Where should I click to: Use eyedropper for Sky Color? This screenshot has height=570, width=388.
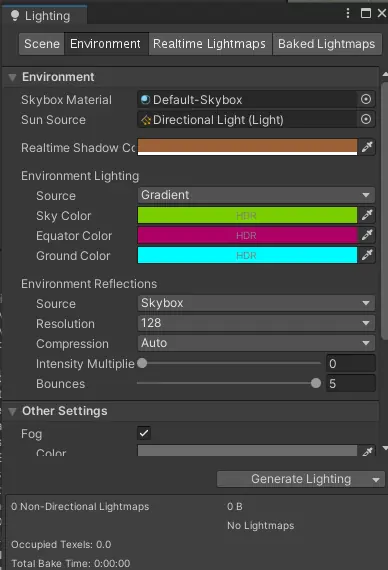(367, 215)
